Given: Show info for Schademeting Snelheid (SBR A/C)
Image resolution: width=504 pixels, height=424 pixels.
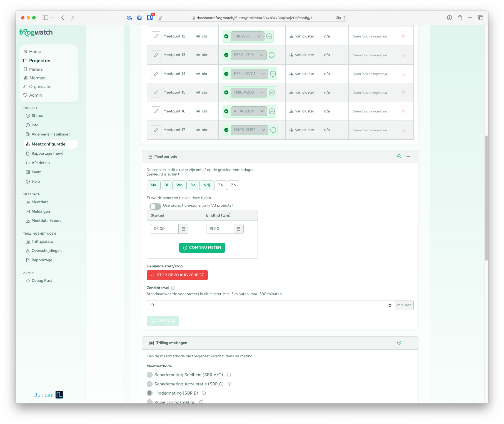Looking at the screenshot, I should pyautogui.click(x=229, y=375).
